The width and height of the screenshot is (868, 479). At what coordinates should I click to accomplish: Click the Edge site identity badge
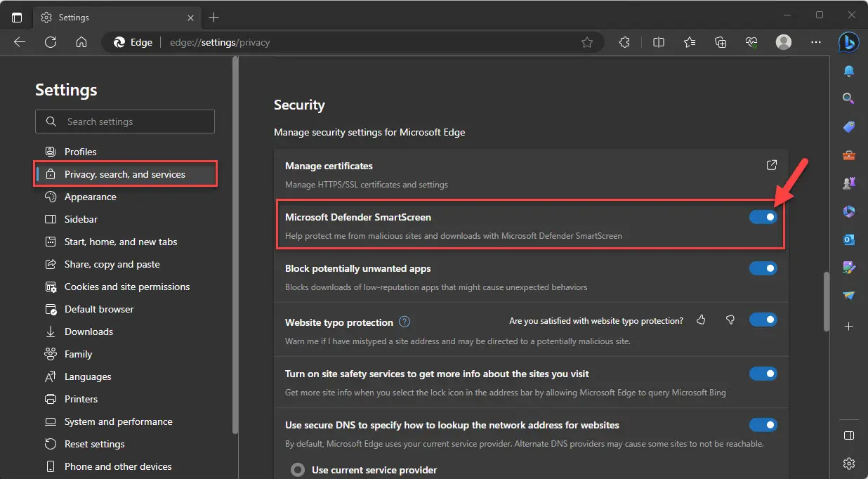[133, 42]
